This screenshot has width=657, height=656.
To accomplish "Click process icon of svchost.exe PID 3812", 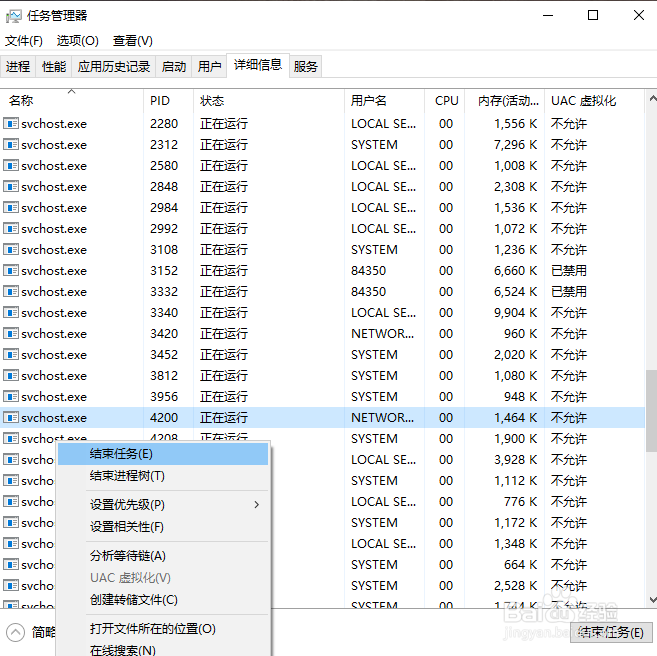I will click(x=11, y=375).
